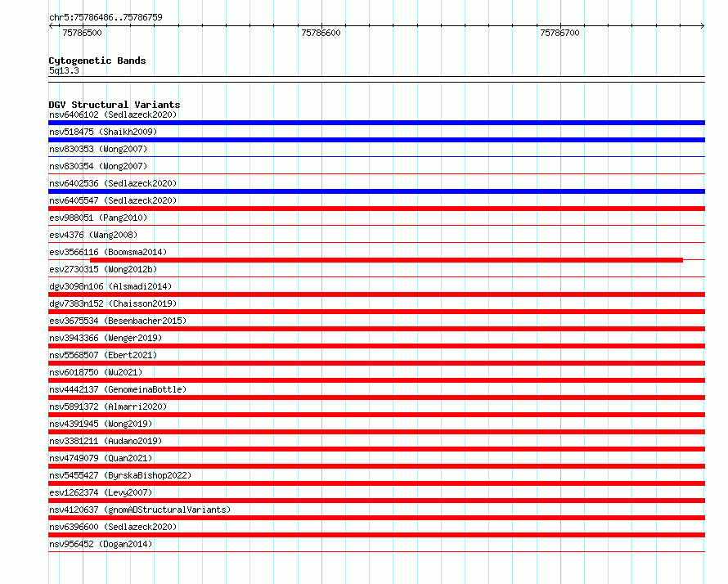This screenshot has width=728, height=584.
Task: Select dgv7383n152 (Chaisson2019) label
Action: (113, 303)
